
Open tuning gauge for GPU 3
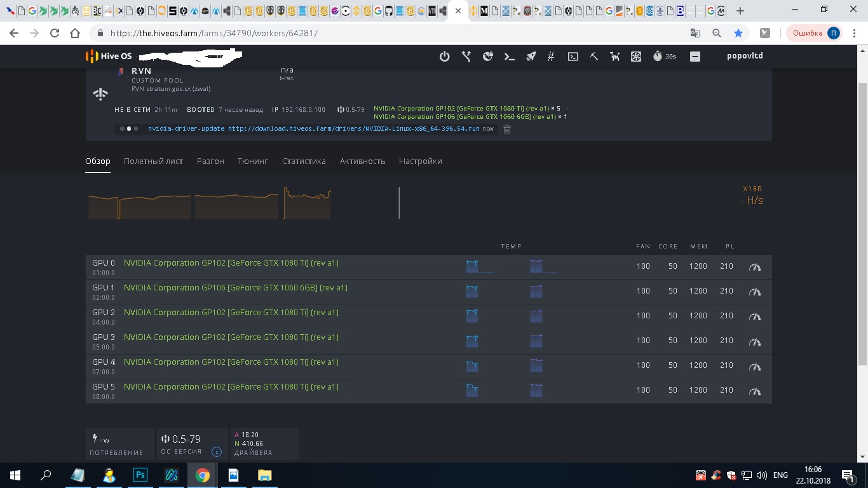pos(755,341)
